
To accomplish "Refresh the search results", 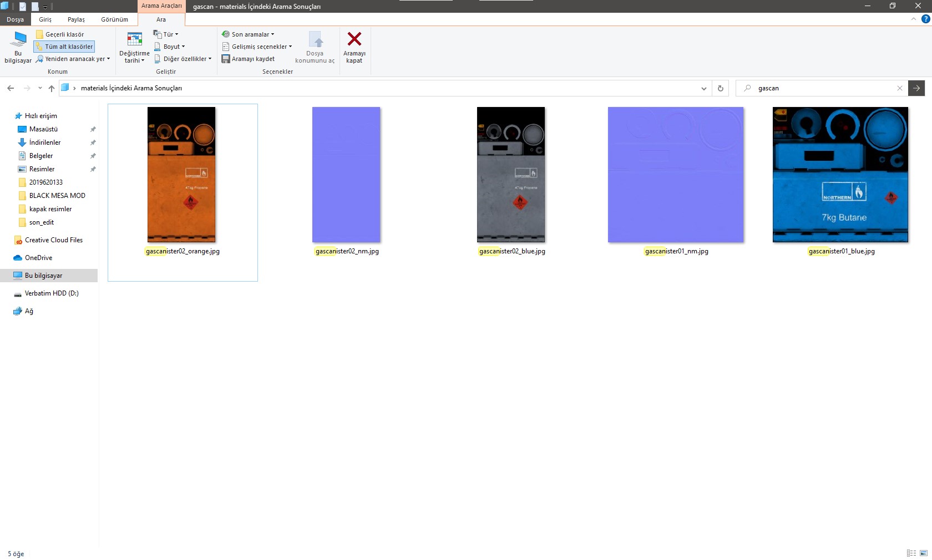I will 721,88.
